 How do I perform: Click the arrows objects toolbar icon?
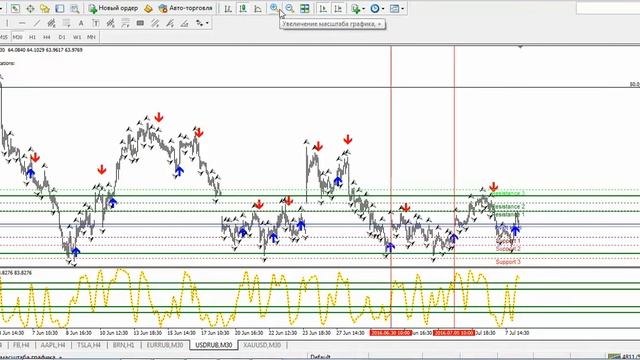[x=199, y=23]
